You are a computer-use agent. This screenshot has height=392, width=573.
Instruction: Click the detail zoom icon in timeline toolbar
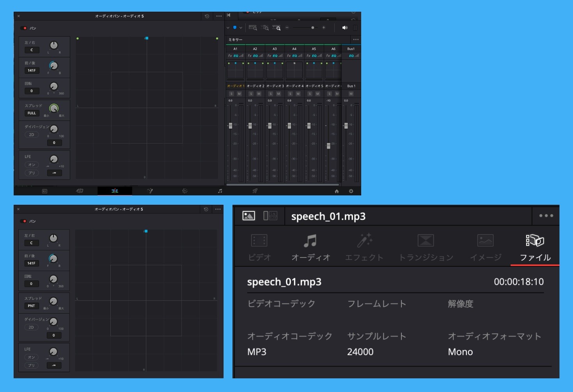click(265, 28)
